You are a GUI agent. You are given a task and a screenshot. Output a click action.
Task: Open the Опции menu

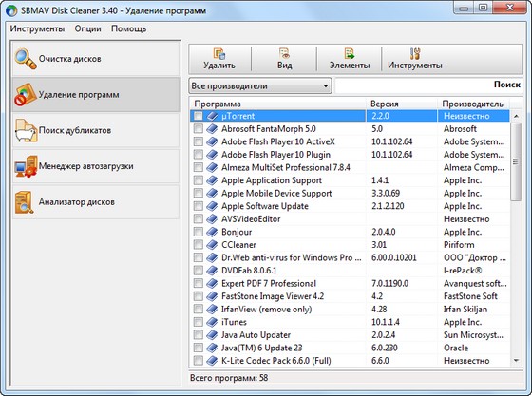87,28
